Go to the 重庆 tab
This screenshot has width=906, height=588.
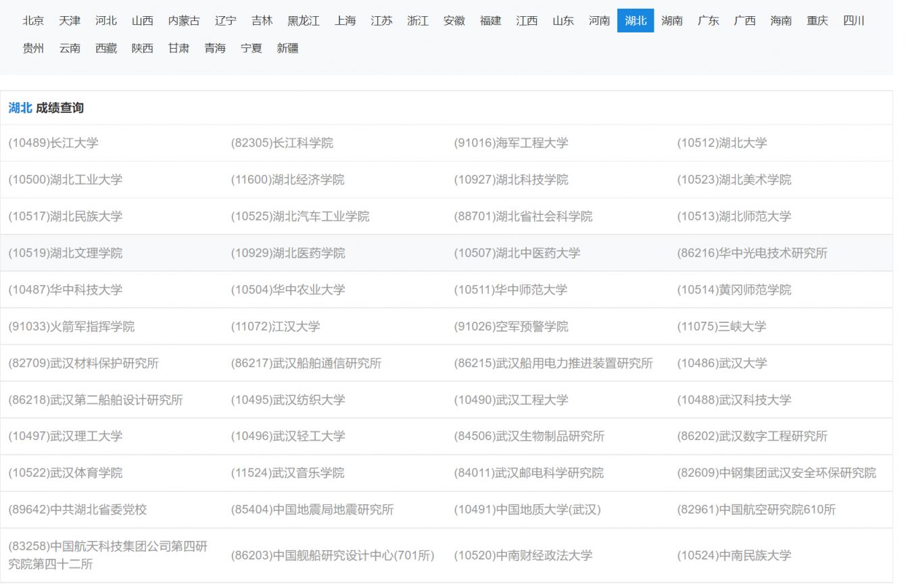point(817,21)
